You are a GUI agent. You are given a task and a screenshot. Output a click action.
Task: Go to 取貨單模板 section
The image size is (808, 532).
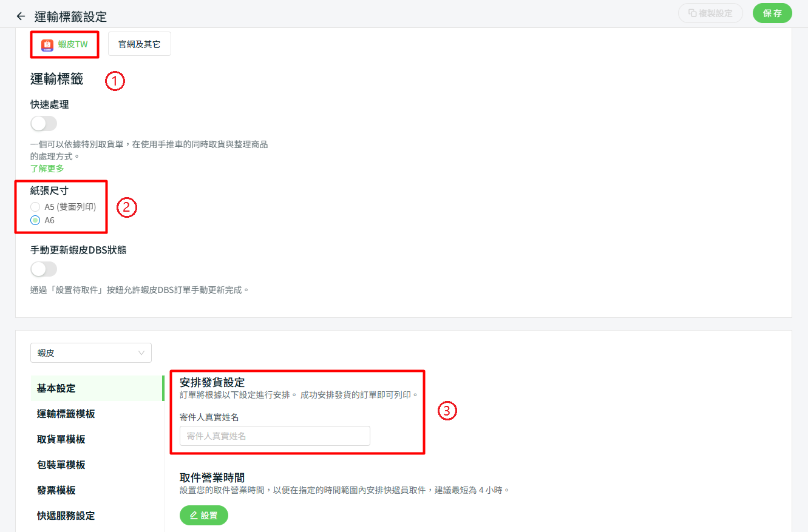pyautogui.click(x=61, y=439)
